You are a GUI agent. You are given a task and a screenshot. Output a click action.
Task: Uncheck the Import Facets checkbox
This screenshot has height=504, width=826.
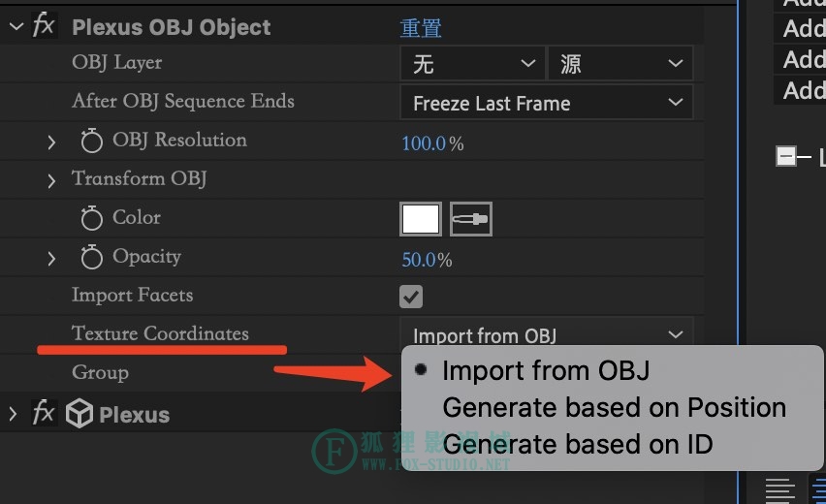pos(411,297)
